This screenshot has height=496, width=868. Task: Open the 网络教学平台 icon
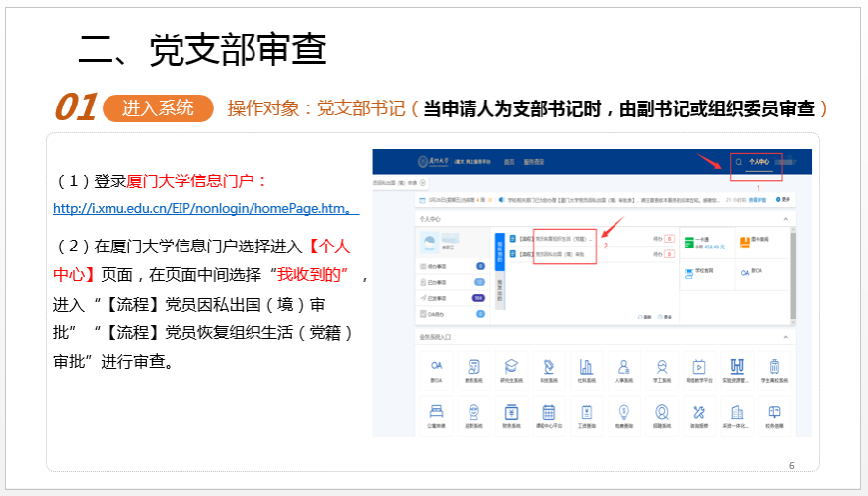pos(698,367)
